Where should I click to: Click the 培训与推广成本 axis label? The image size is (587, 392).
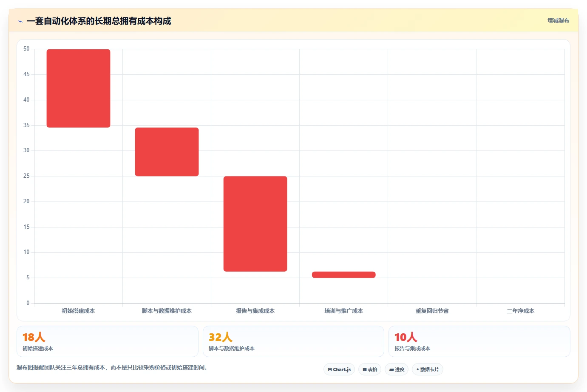click(x=343, y=311)
